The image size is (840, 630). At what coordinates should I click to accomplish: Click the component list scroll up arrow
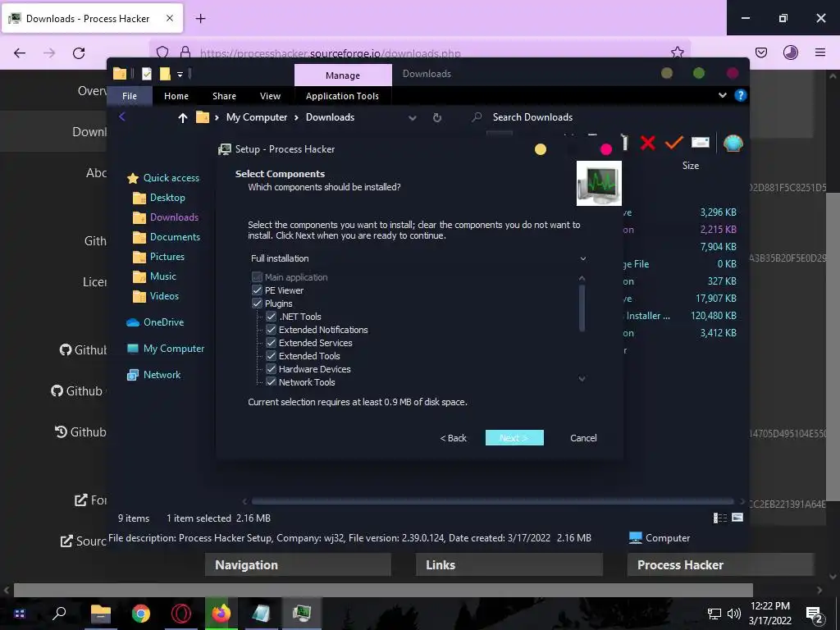click(x=582, y=279)
